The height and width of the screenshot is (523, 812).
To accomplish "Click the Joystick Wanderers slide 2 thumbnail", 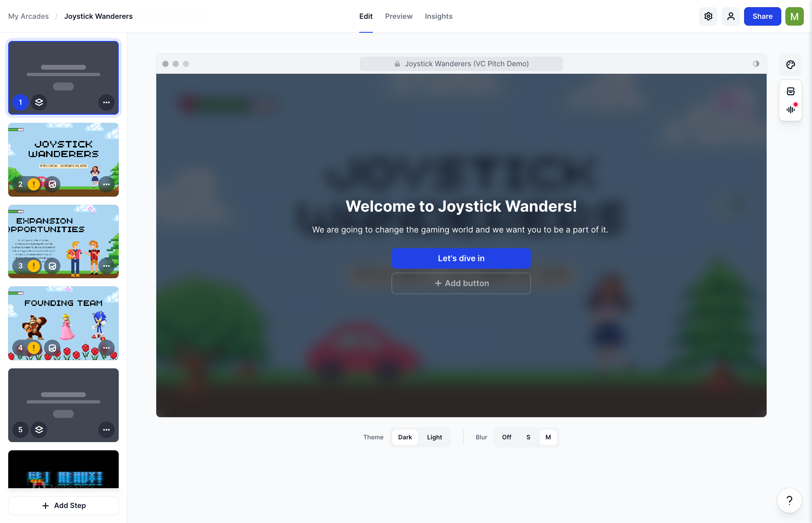I will (x=63, y=159).
